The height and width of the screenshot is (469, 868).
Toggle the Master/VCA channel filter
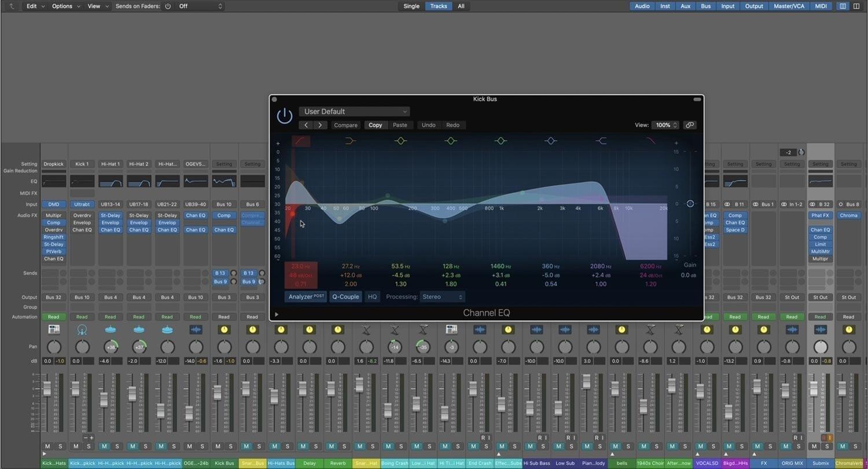coord(790,6)
